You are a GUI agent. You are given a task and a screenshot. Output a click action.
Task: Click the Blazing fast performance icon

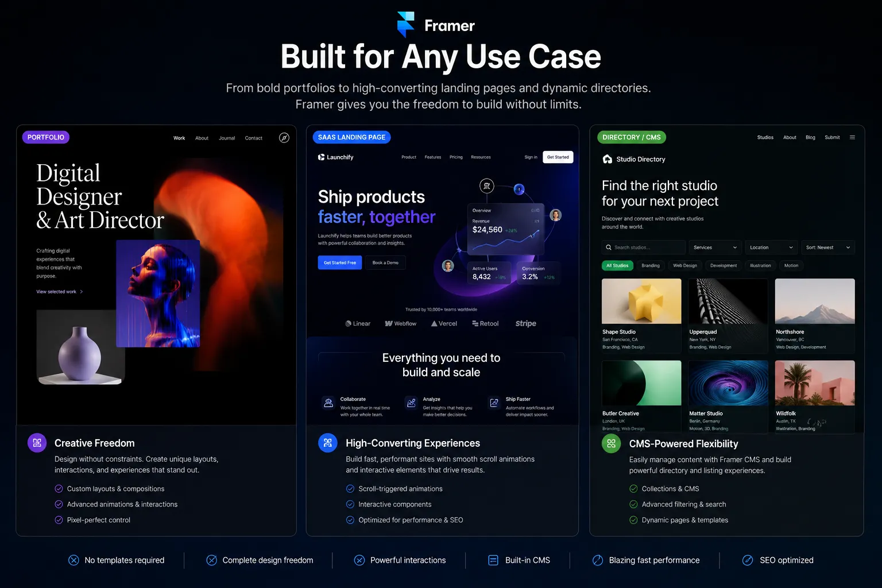pos(598,560)
